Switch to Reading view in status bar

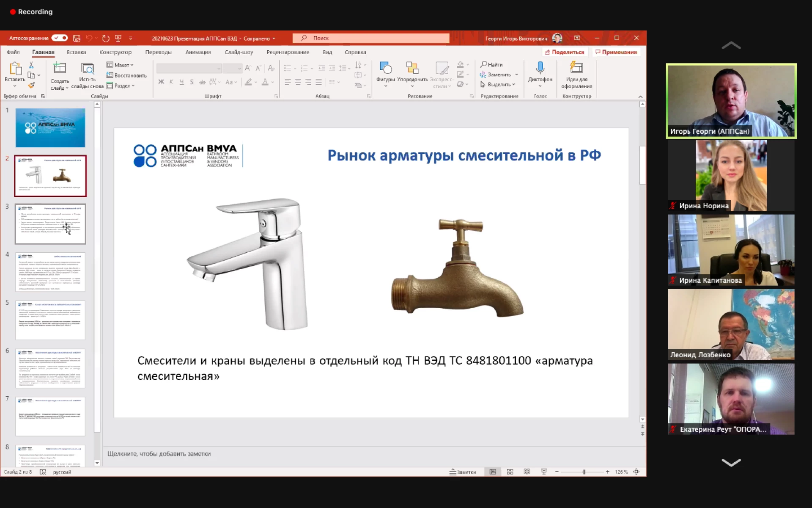pyautogui.click(x=527, y=472)
